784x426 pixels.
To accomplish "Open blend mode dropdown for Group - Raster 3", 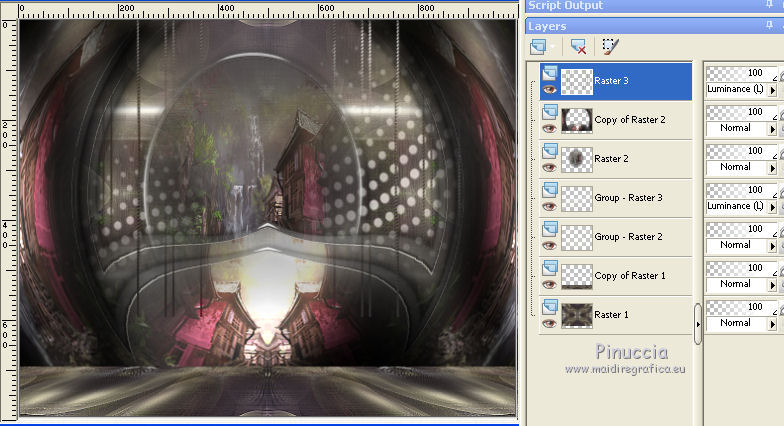I will coord(772,208).
